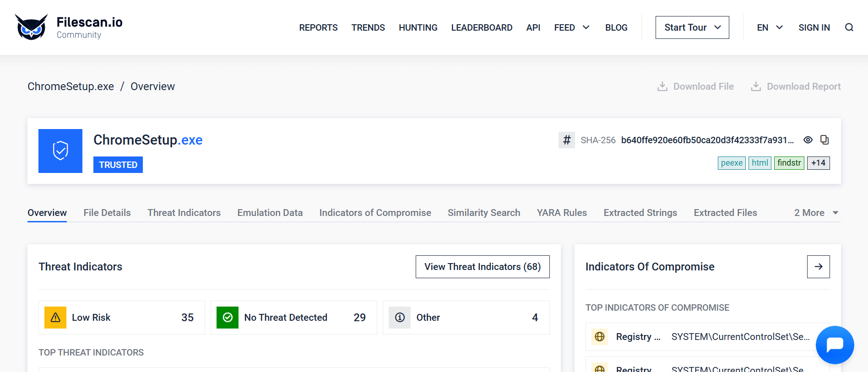Click the blue shield verdict icon
Image resolution: width=868 pixels, height=372 pixels.
[60, 151]
